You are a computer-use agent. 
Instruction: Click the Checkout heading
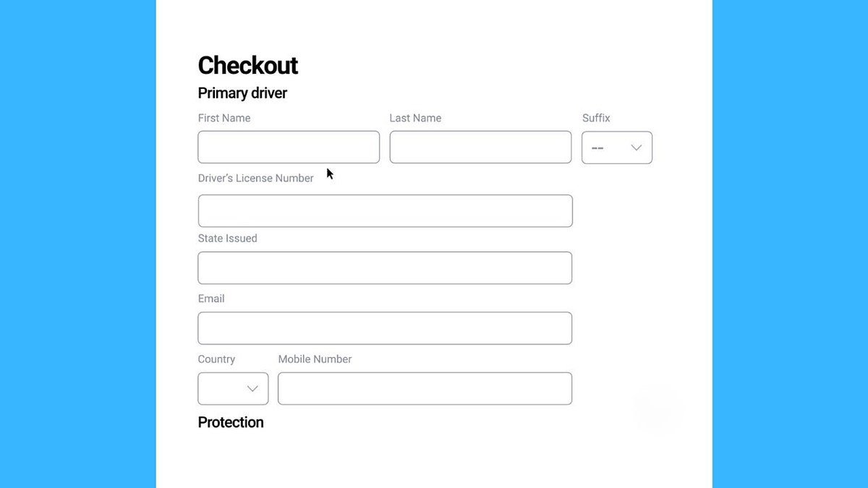(x=248, y=66)
